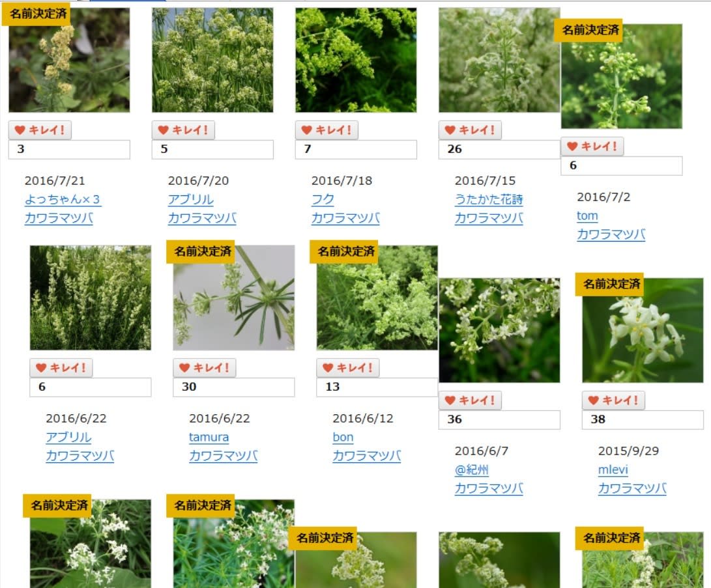Click キレイ! button above count 30
This screenshot has height=588, width=711.
205,367
